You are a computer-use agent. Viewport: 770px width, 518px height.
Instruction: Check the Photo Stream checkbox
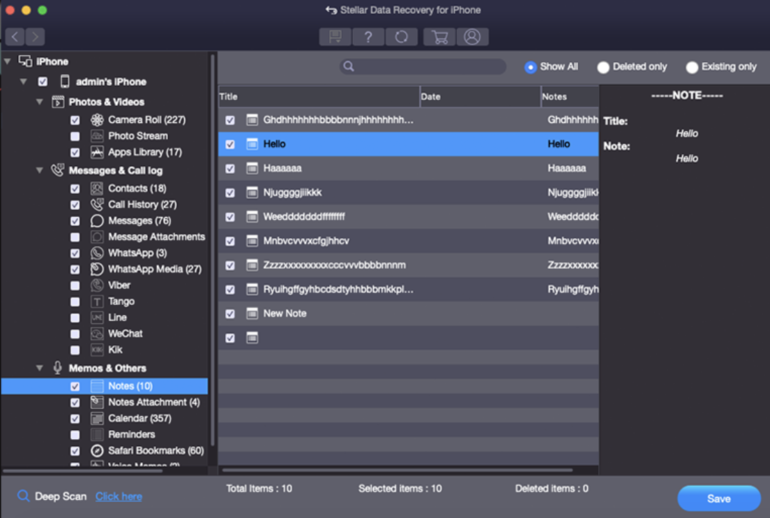click(75, 136)
